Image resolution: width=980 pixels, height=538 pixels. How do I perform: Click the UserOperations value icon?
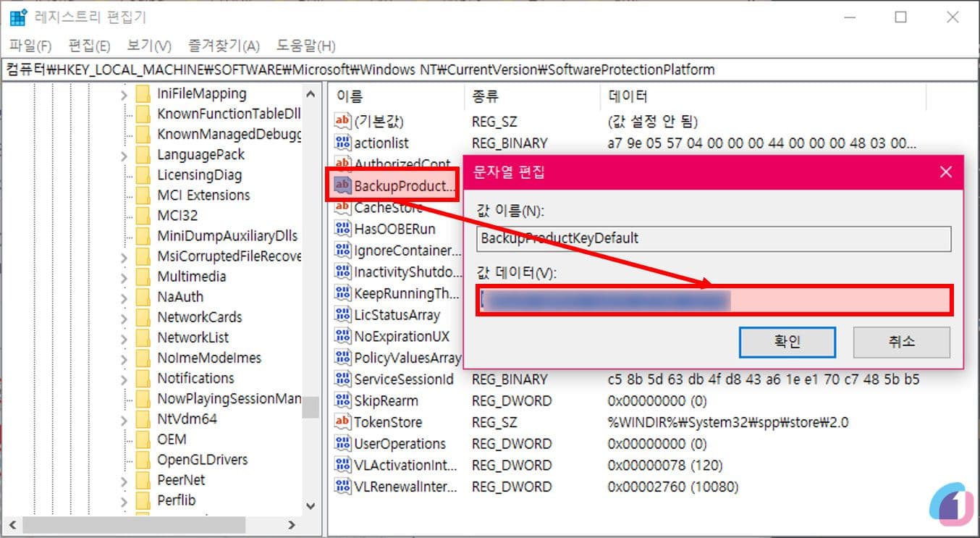pyautogui.click(x=342, y=444)
